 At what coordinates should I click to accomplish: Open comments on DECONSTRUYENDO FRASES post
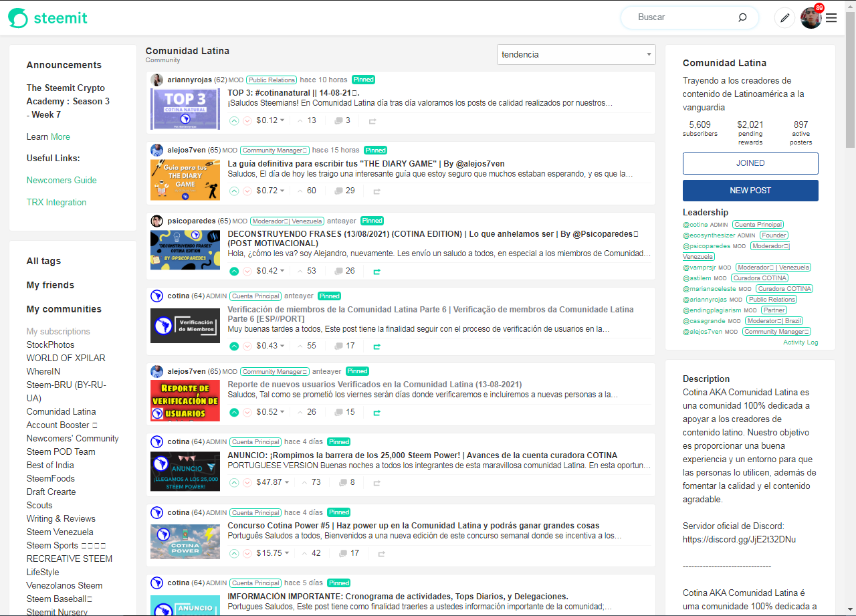click(x=345, y=271)
